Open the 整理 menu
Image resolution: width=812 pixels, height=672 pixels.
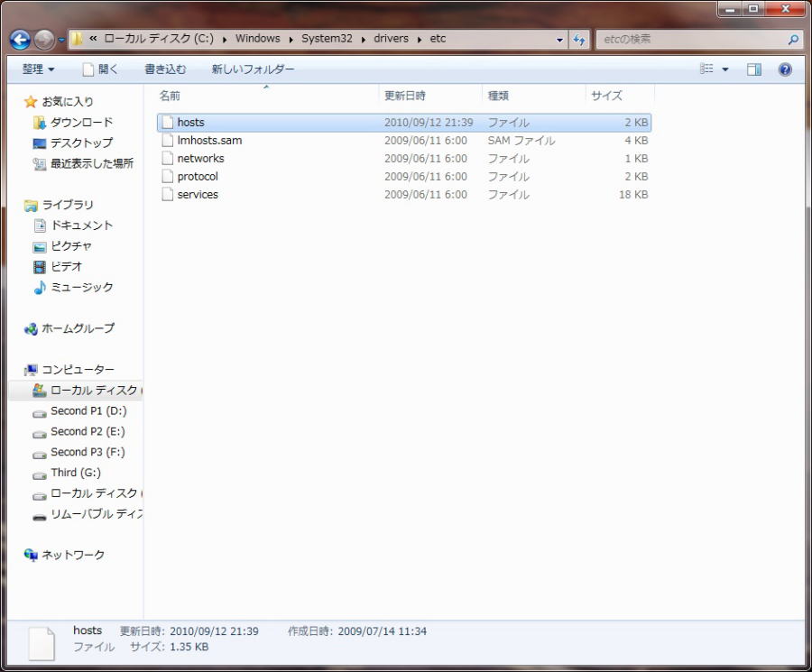pos(38,69)
